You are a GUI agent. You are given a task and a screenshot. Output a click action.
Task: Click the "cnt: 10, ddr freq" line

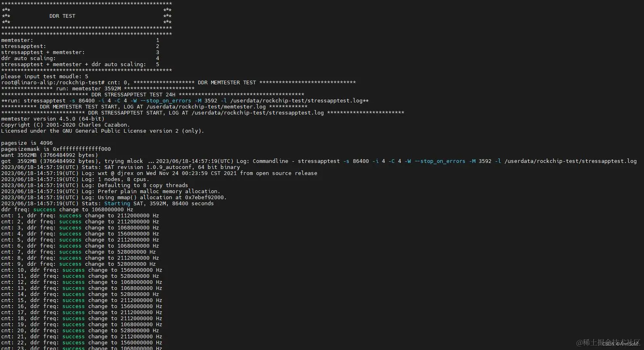82,270
